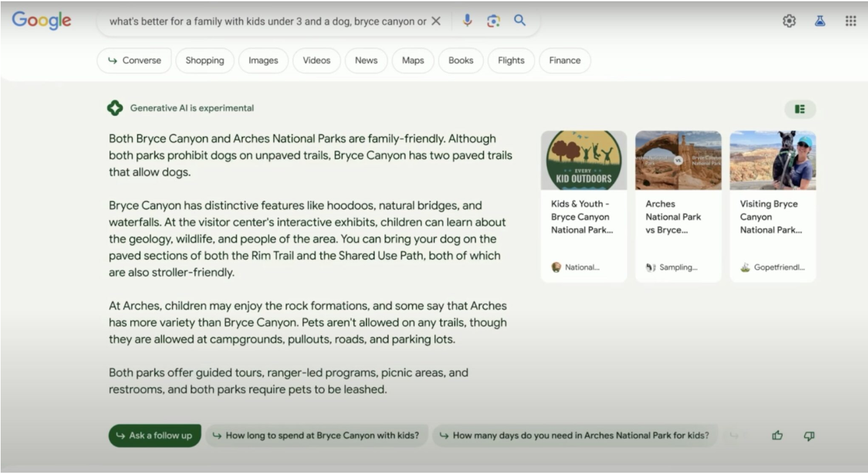Viewport: 868px width, 474px height.
Task: Ask how long to spend at Bryce Canyon
Action: pyautogui.click(x=316, y=436)
